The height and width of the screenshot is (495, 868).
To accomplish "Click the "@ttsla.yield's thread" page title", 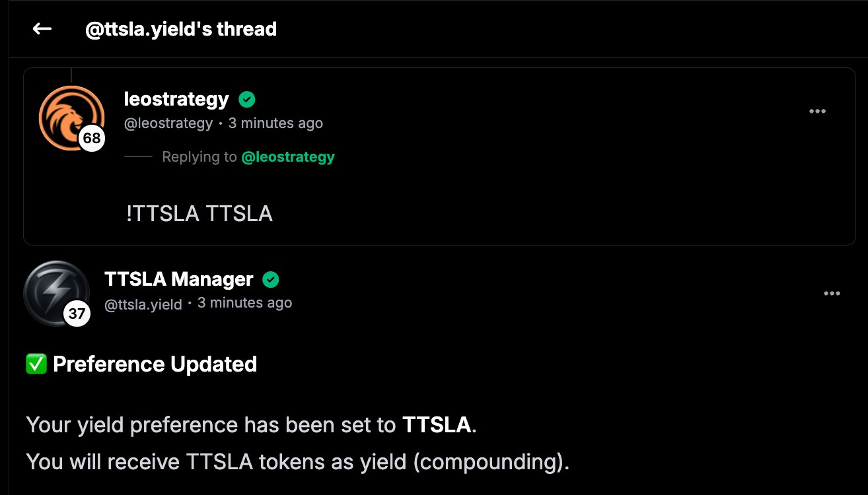I will 180,29.
